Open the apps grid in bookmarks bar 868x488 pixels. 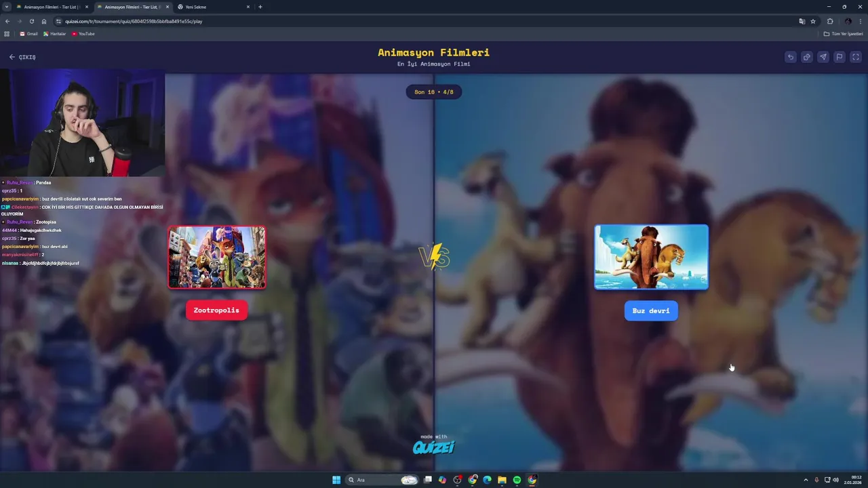click(x=7, y=34)
